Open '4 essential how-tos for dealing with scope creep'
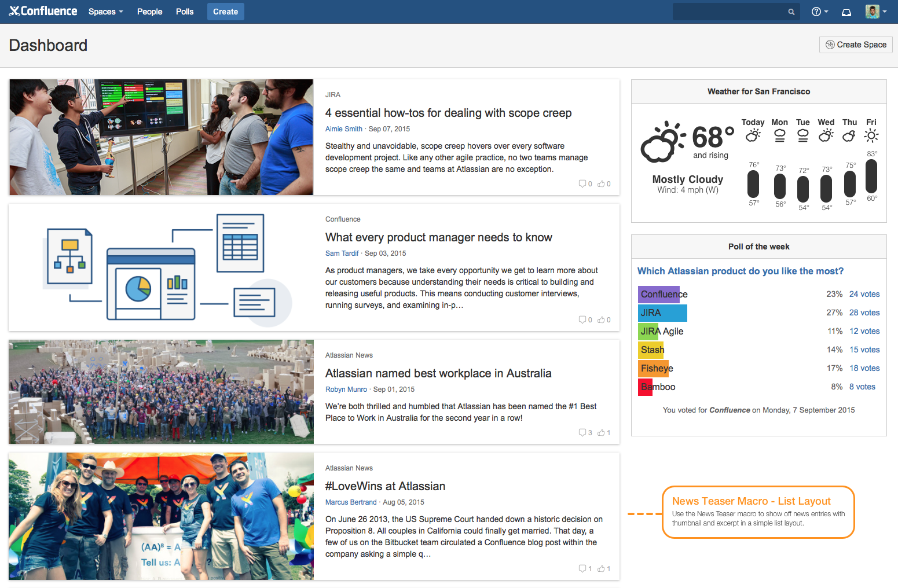 (x=448, y=113)
